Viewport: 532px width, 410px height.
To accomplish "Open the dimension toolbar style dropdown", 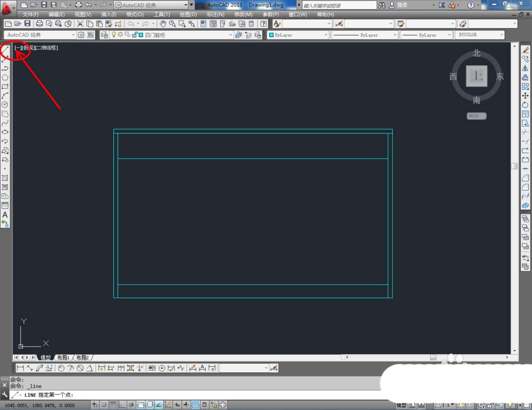I will [265, 368].
